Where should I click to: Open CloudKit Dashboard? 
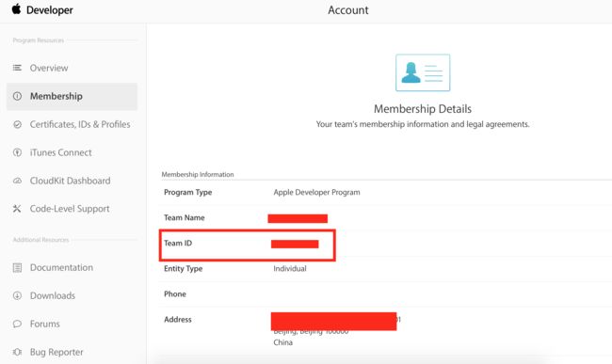click(71, 181)
